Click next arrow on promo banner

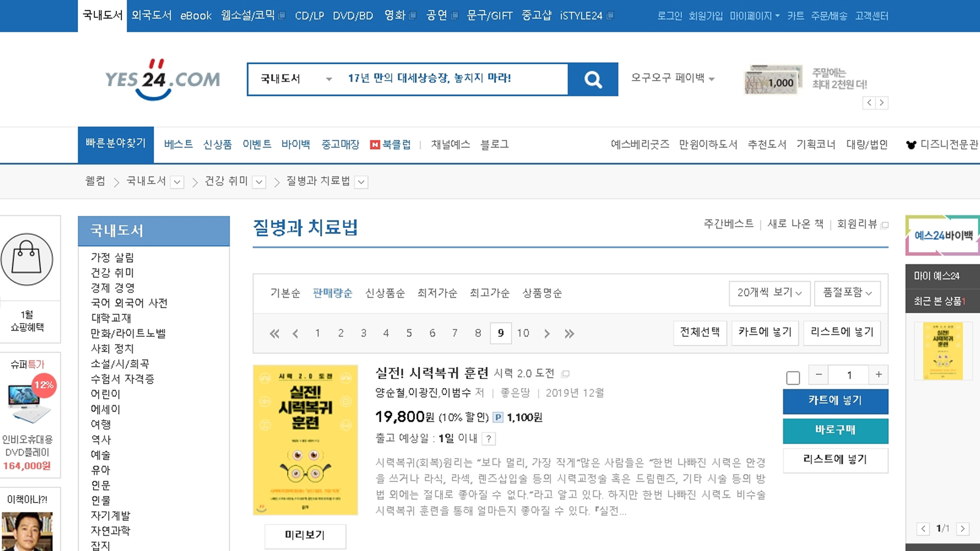(x=881, y=103)
